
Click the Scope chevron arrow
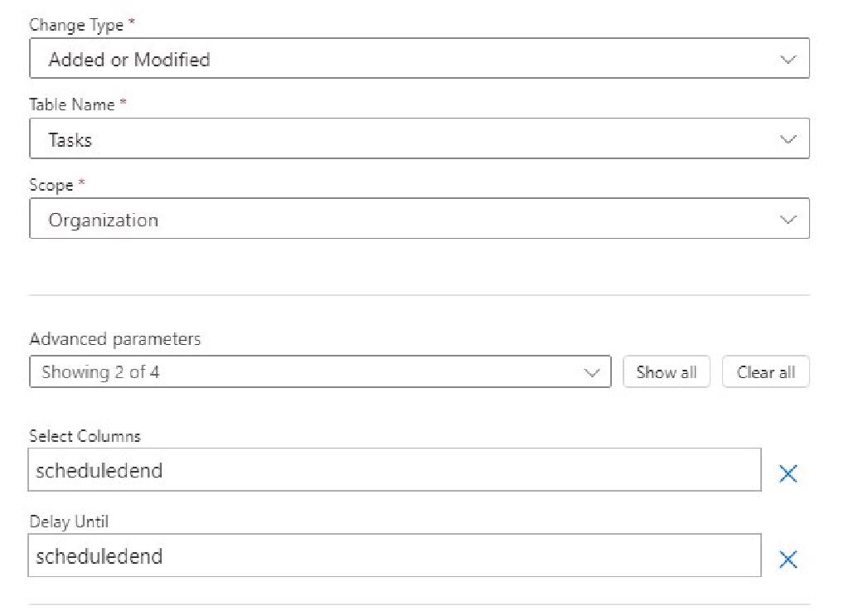(x=788, y=220)
